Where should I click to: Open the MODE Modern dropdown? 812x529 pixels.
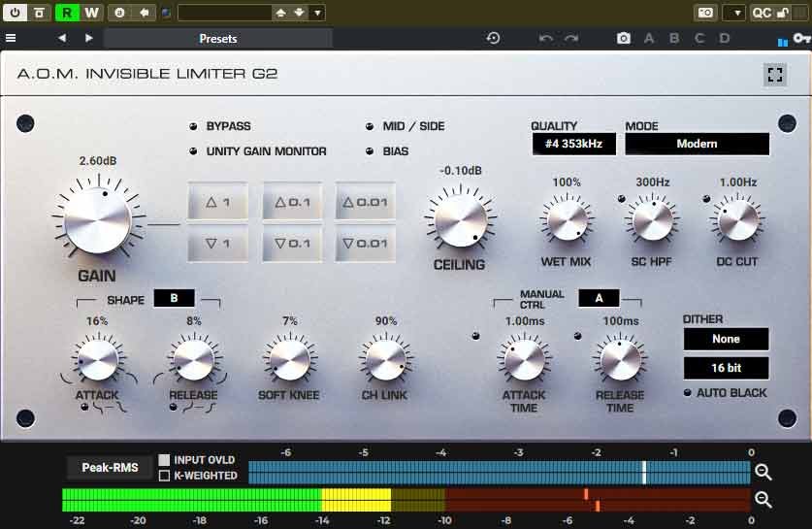pyautogui.click(x=697, y=144)
